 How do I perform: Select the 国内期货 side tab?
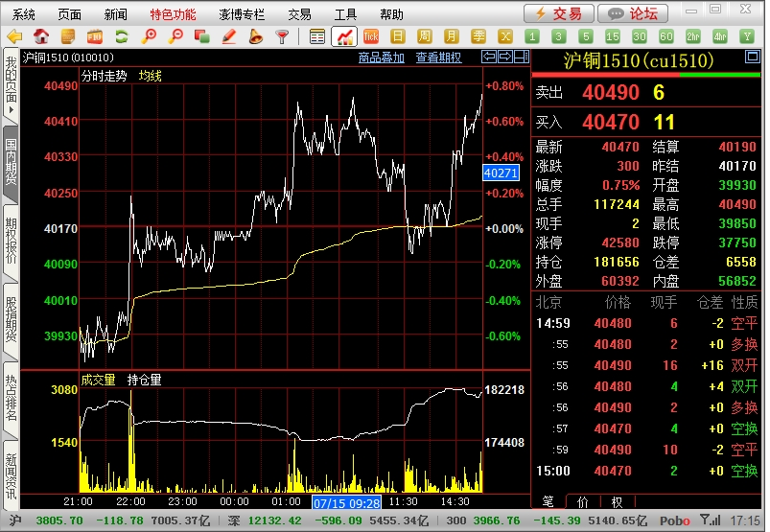point(11,163)
